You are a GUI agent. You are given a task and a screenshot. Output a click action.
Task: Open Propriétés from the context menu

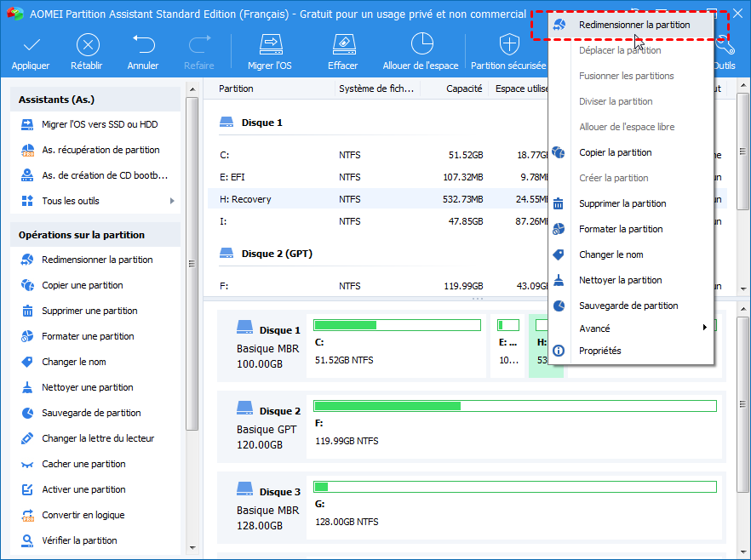pyautogui.click(x=599, y=351)
